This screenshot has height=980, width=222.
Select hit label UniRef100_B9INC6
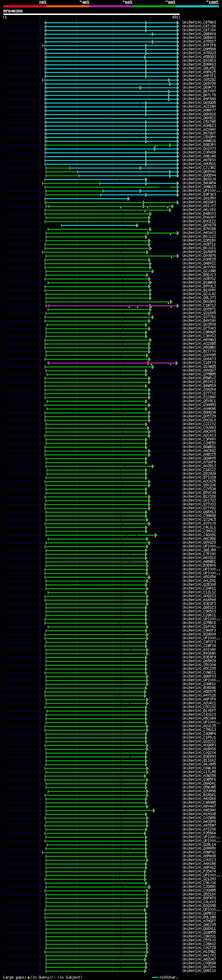pyautogui.click(x=199, y=60)
